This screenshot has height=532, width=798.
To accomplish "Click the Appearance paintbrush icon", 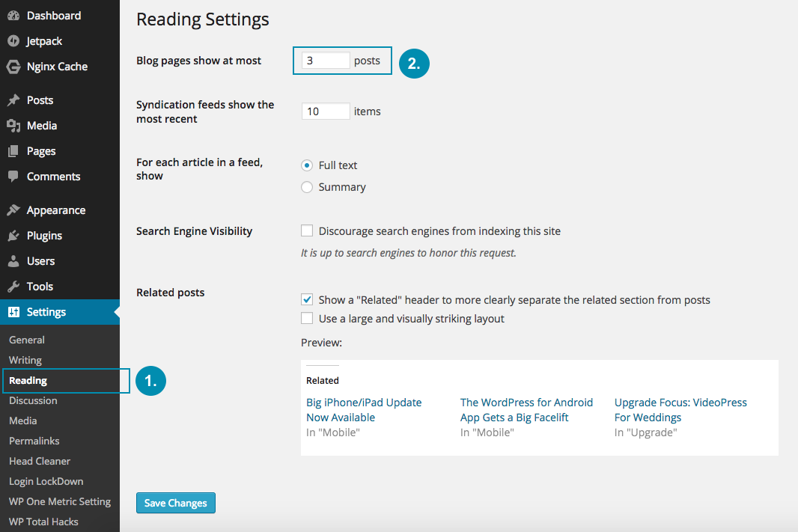I will (x=13, y=210).
